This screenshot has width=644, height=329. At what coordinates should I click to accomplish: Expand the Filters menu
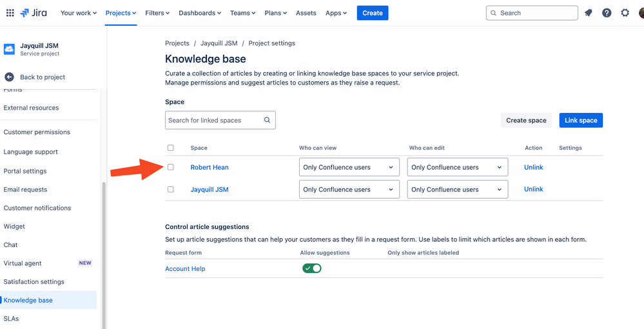(157, 13)
